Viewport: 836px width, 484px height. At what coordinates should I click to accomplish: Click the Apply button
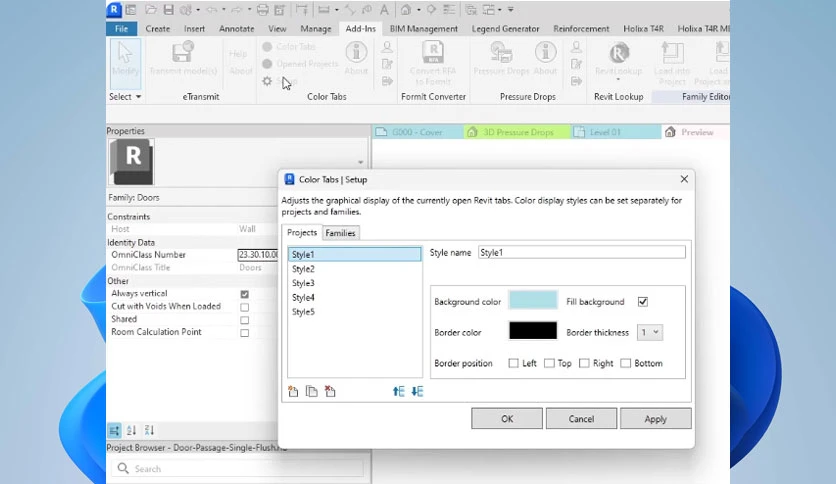point(655,418)
